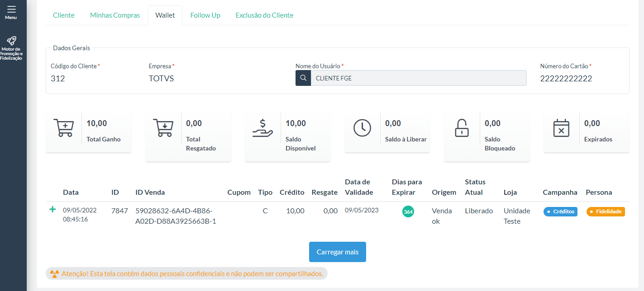Click the Carregar mais button
This screenshot has width=644, height=291.
338,252
